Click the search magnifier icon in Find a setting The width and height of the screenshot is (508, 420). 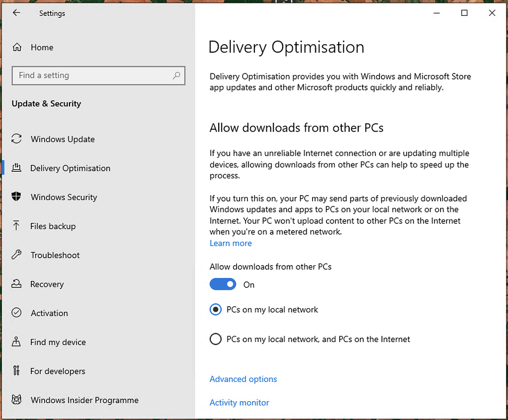[x=176, y=75]
